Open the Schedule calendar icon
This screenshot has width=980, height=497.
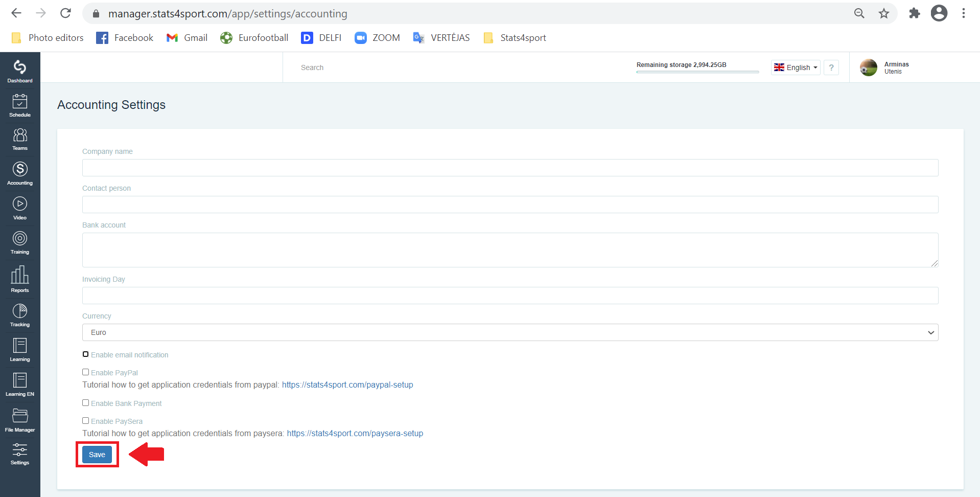[20, 105]
